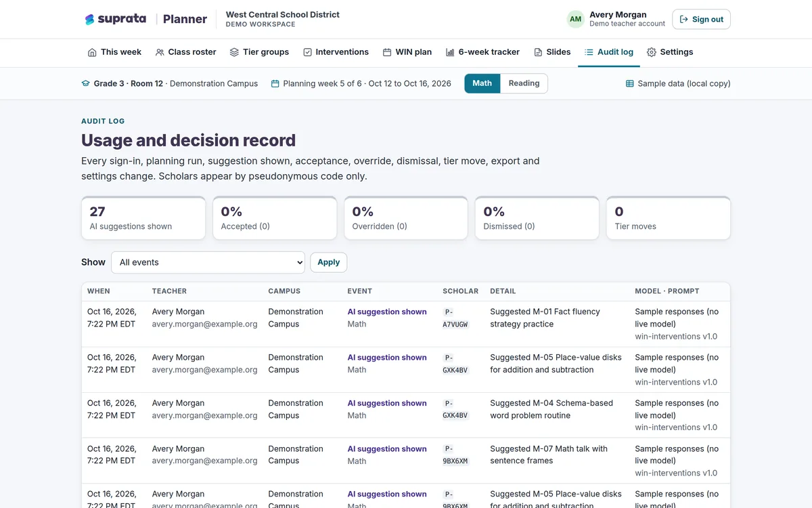Open the All events filter dropdown
The image size is (812, 508).
tap(208, 262)
